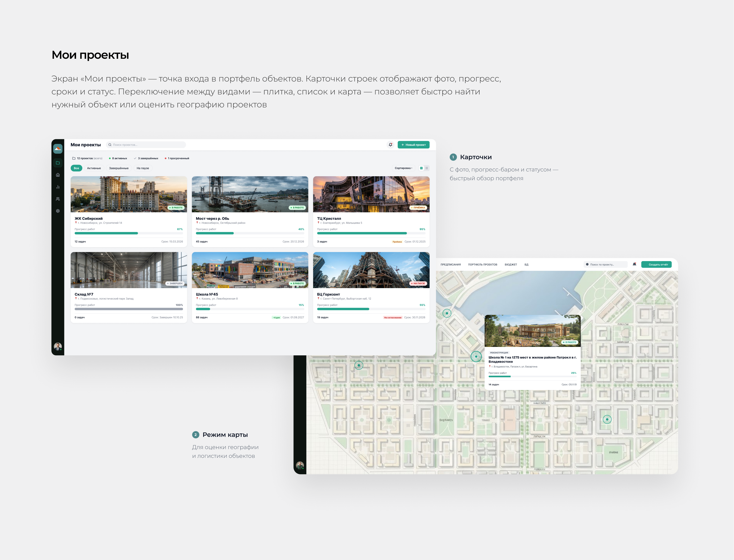
Task: Open the Мост через р. Обь project title
Action: (x=212, y=218)
